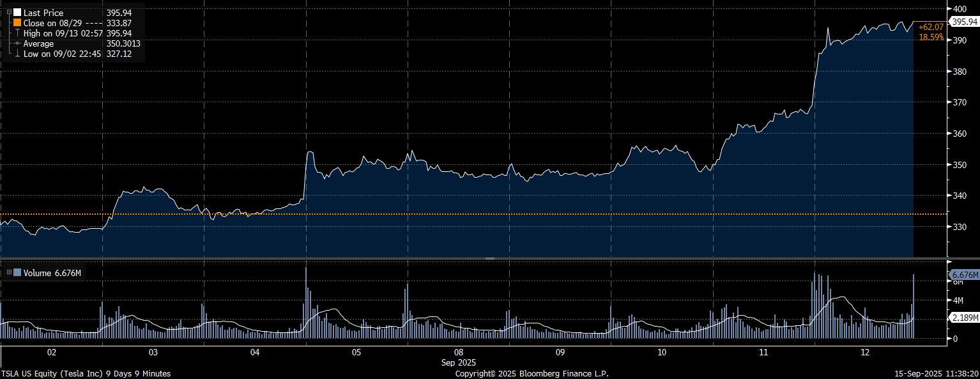Click the 395.94 last price axis tag

965,22
